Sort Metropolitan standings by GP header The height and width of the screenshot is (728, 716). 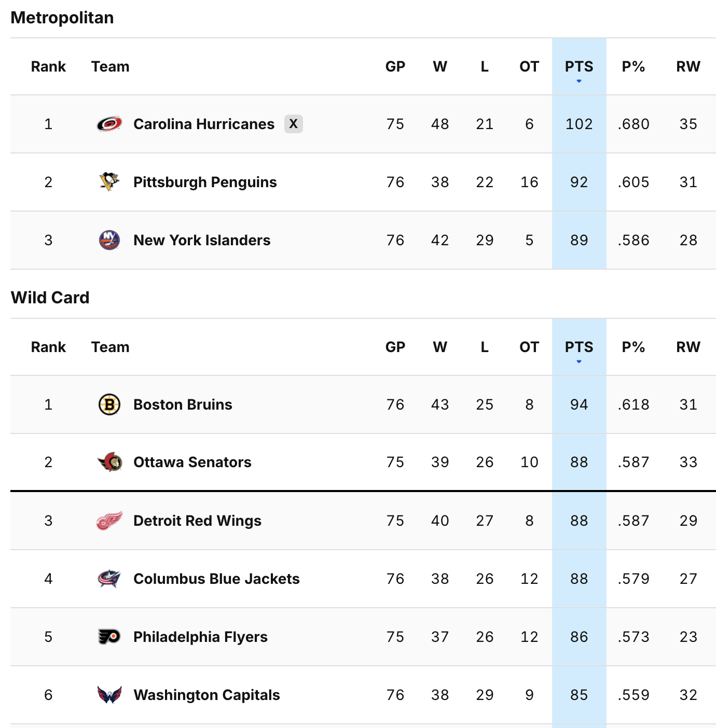pyautogui.click(x=395, y=67)
